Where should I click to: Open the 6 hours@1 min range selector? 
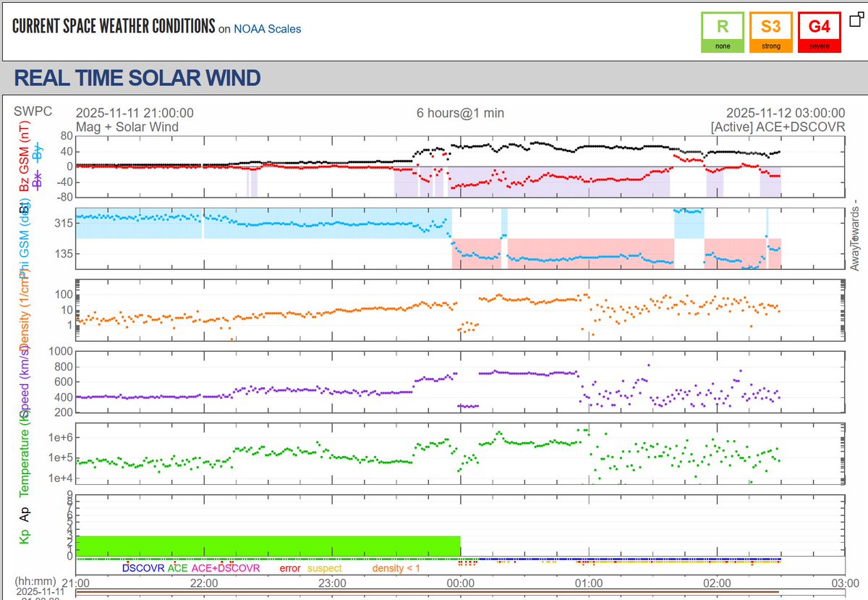(461, 113)
